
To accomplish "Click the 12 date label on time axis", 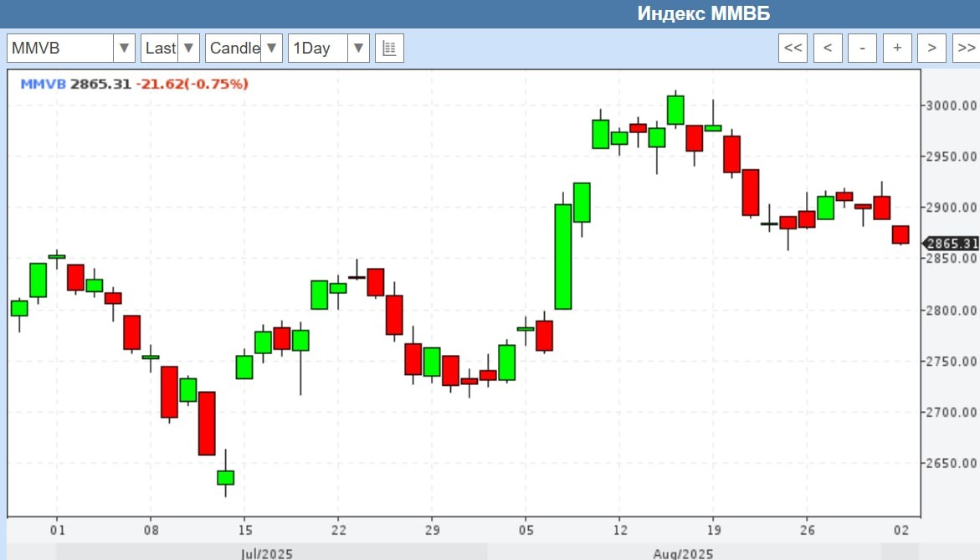I will click(x=620, y=530).
